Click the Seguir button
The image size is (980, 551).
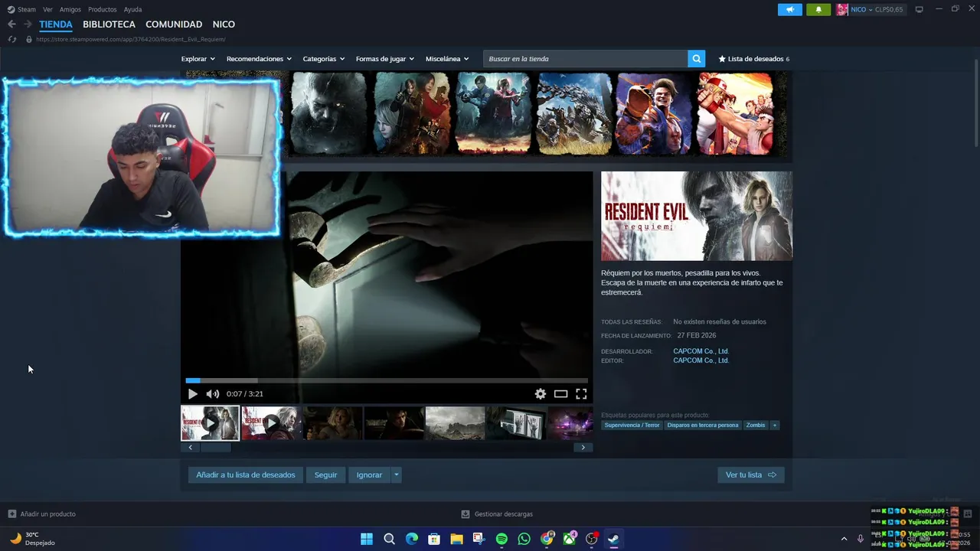325,475
